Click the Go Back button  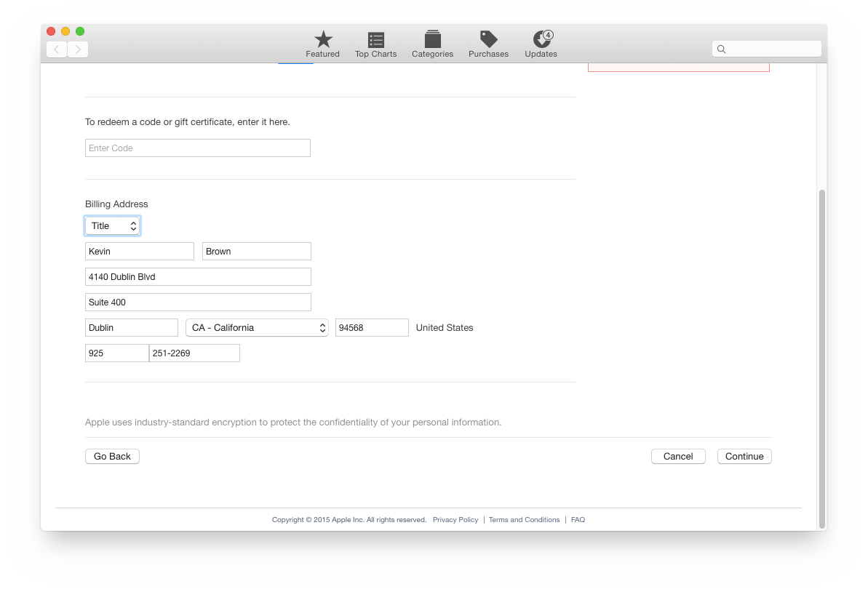coord(112,457)
